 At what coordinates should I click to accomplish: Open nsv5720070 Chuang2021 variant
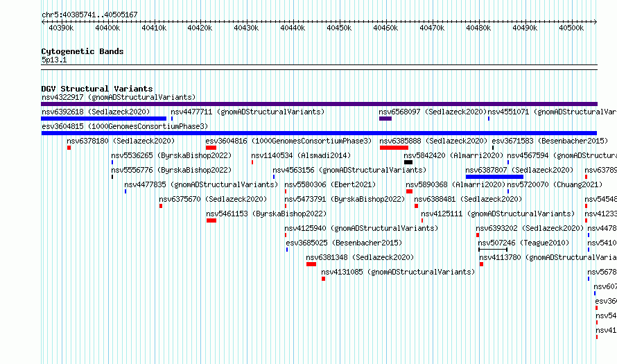click(555, 184)
